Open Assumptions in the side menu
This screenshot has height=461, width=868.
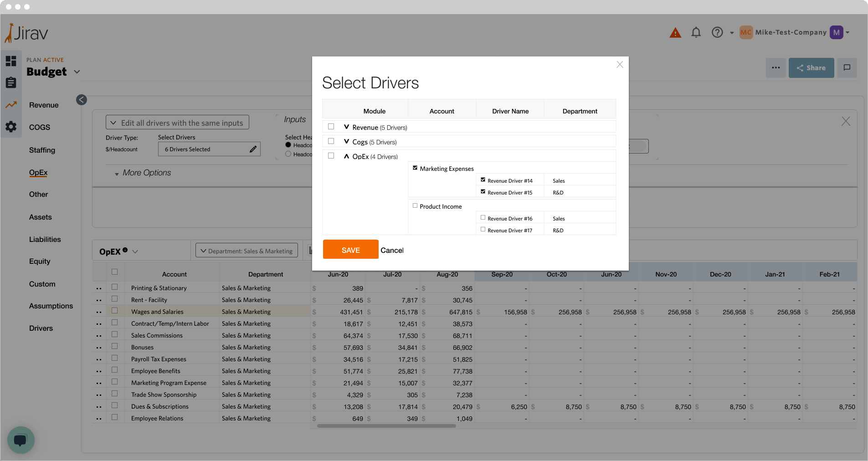pyautogui.click(x=51, y=306)
